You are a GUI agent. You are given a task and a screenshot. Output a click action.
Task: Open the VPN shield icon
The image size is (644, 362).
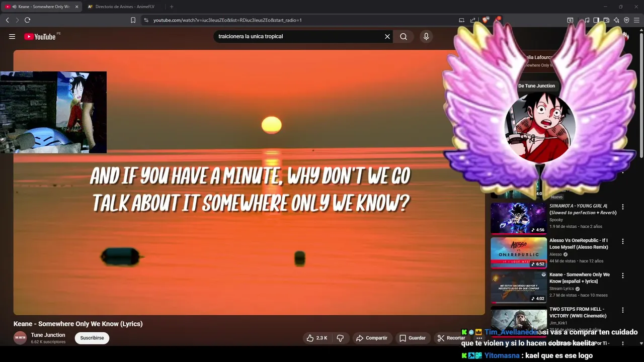pyautogui.click(x=626, y=20)
